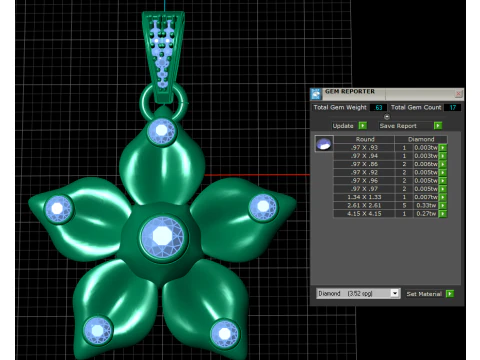Screen dimensions: 480x360
Task: Click the Diamond column header
Action: click(421, 139)
